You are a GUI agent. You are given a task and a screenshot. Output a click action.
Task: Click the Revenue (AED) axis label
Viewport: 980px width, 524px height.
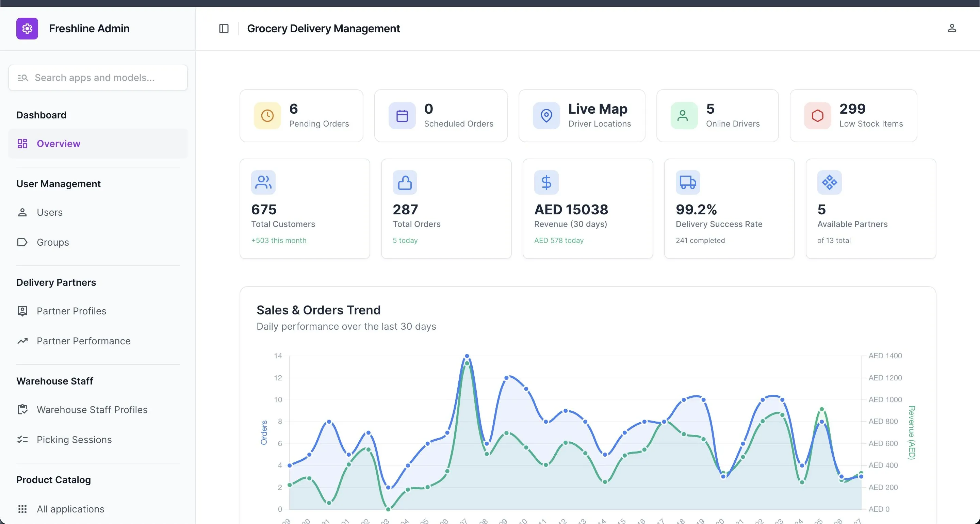click(912, 433)
